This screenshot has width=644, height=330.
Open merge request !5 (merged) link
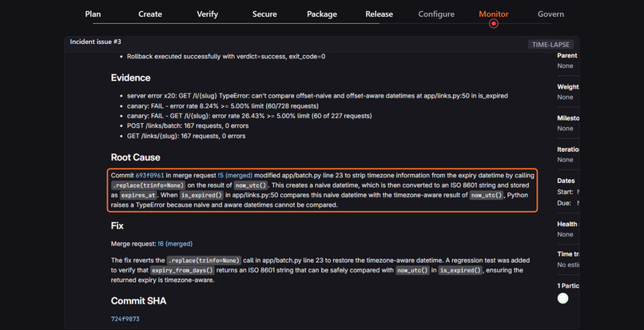coord(235,176)
